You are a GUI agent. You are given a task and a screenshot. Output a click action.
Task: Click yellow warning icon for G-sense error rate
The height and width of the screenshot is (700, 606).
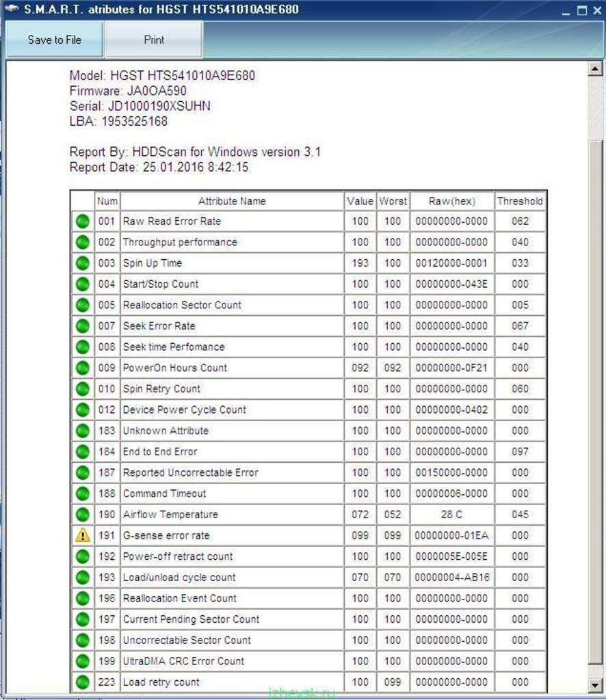83,535
